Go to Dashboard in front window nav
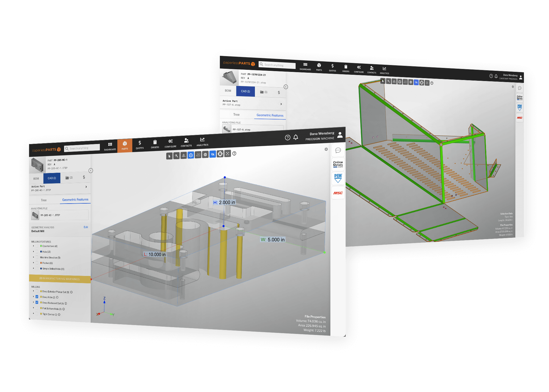Screen dimensions: 549x392 point(110,147)
